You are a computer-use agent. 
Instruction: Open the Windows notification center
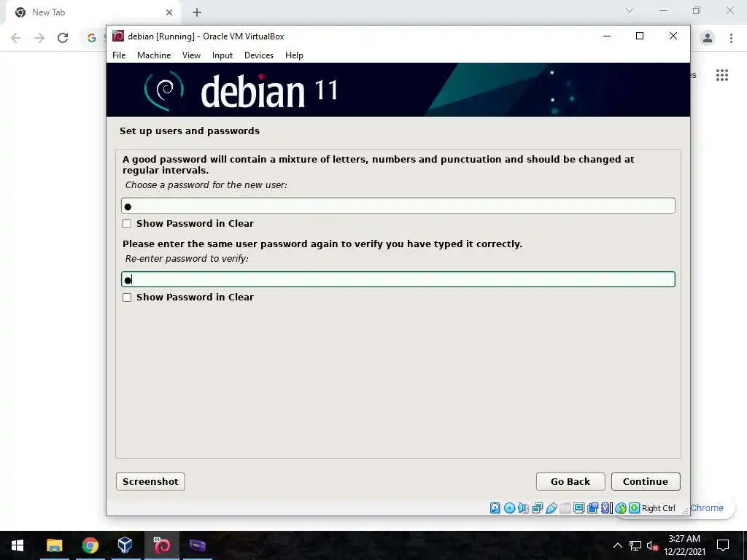723,545
